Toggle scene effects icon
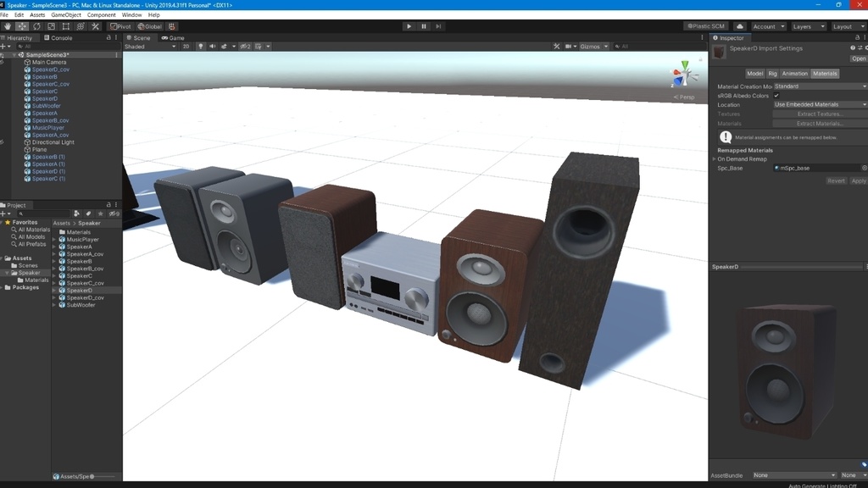 coord(224,47)
